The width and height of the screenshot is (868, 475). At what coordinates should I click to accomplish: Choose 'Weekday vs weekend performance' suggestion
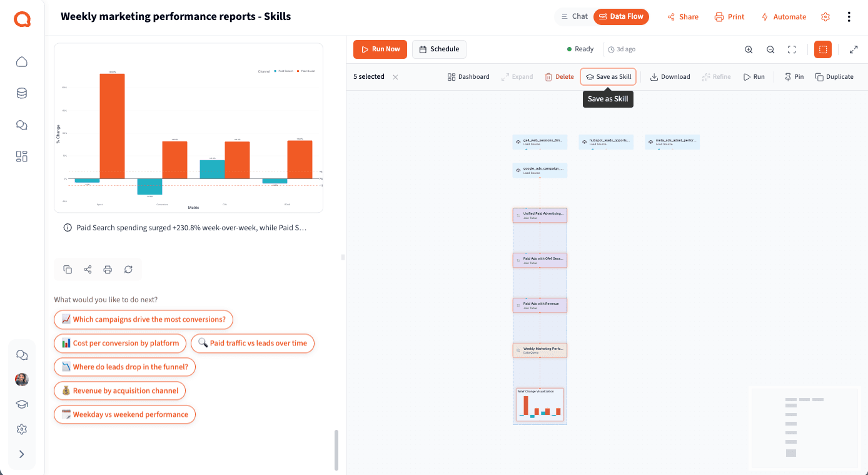[x=125, y=414]
